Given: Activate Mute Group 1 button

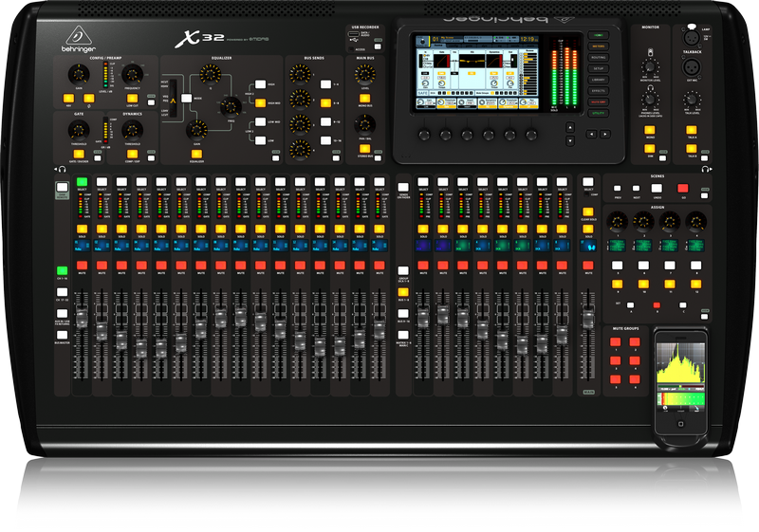Looking at the screenshot, I should [x=615, y=342].
